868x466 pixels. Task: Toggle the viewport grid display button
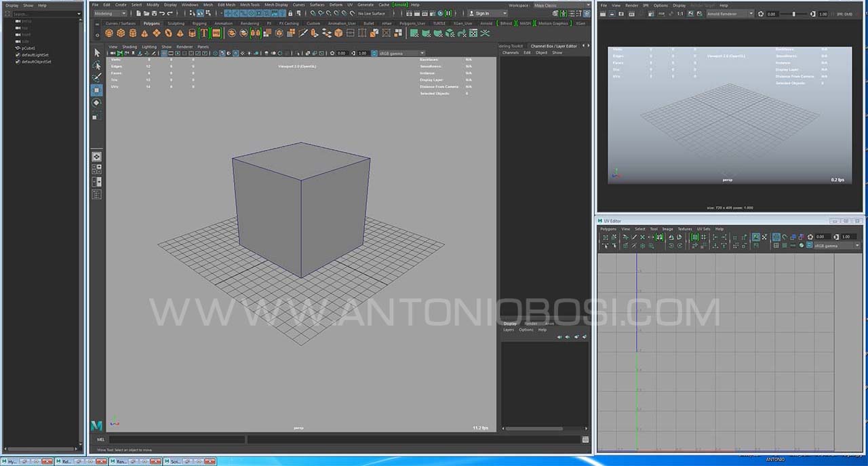click(x=164, y=53)
